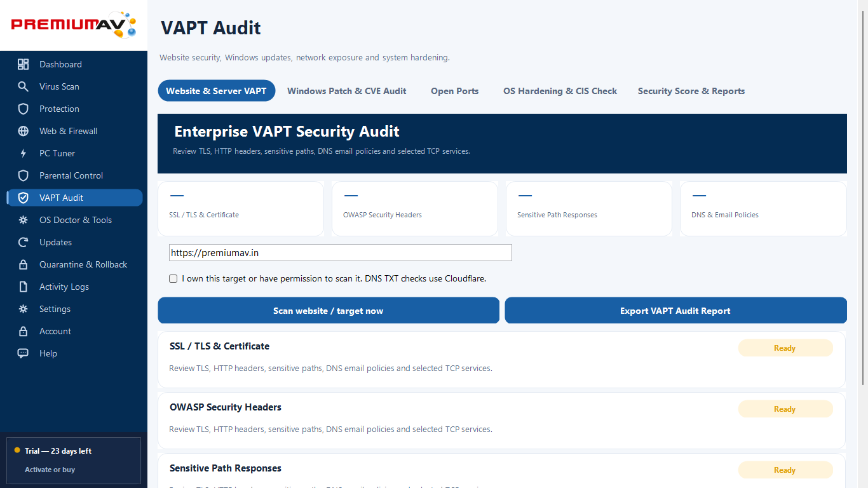This screenshot has width=868, height=488.
Task: Open OS Hardening & CIS Check tab
Action: 560,91
